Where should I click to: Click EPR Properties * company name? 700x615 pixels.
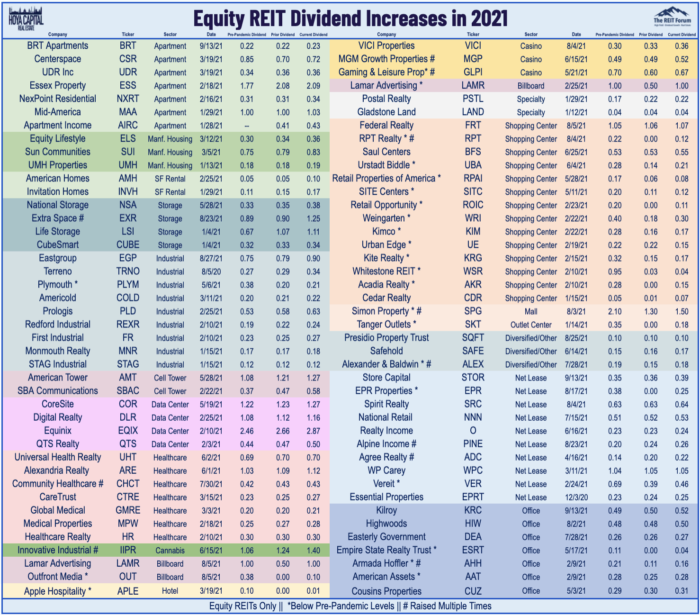(386, 390)
